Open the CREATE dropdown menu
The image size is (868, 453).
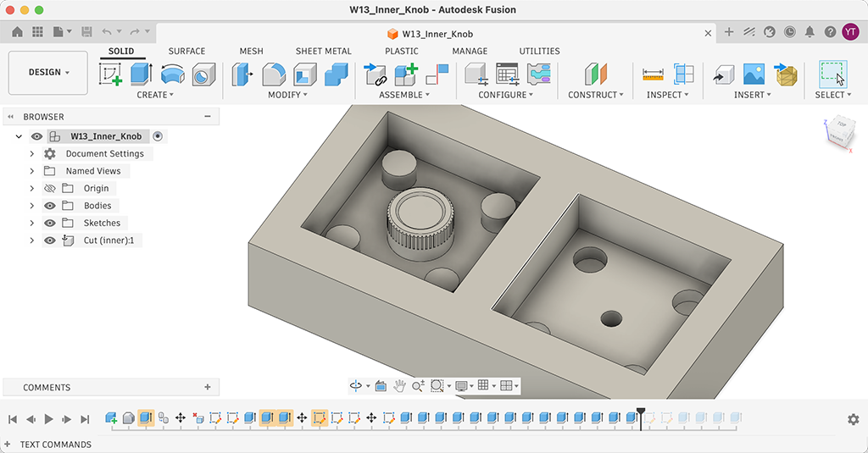click(155, 95)
